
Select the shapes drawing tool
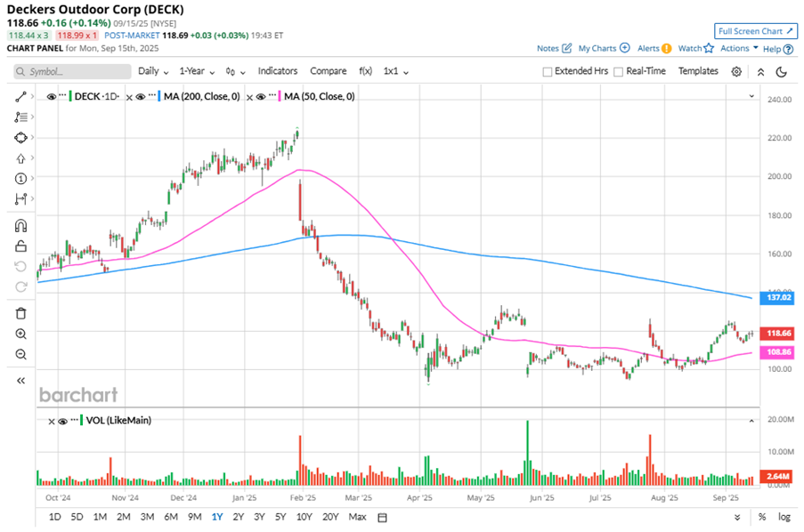20,137
